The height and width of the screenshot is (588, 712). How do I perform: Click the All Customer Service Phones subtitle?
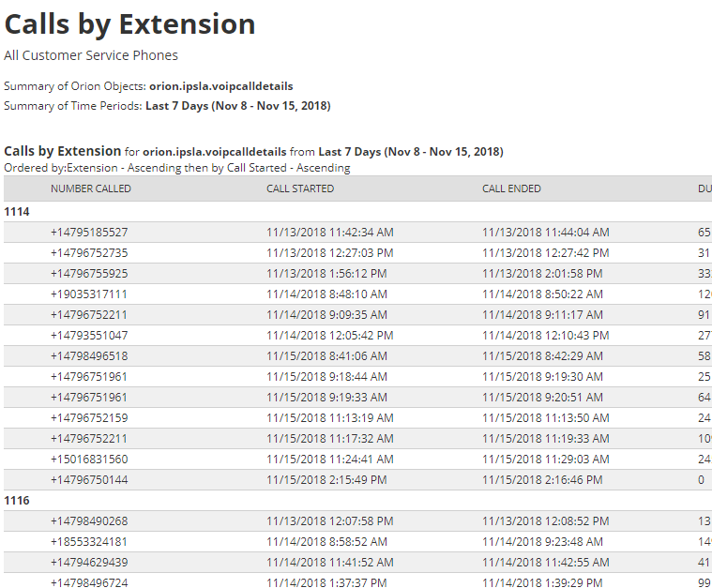click(x=91, y=55)
